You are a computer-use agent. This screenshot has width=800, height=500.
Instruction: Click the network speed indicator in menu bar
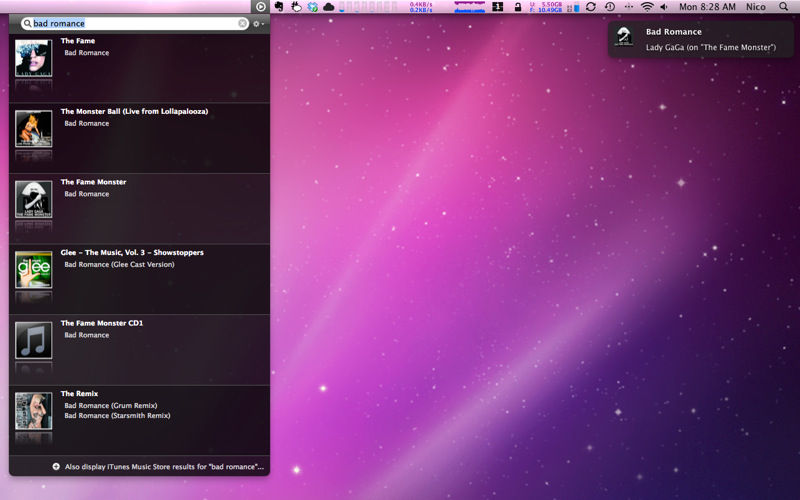(x=421, y=7)
